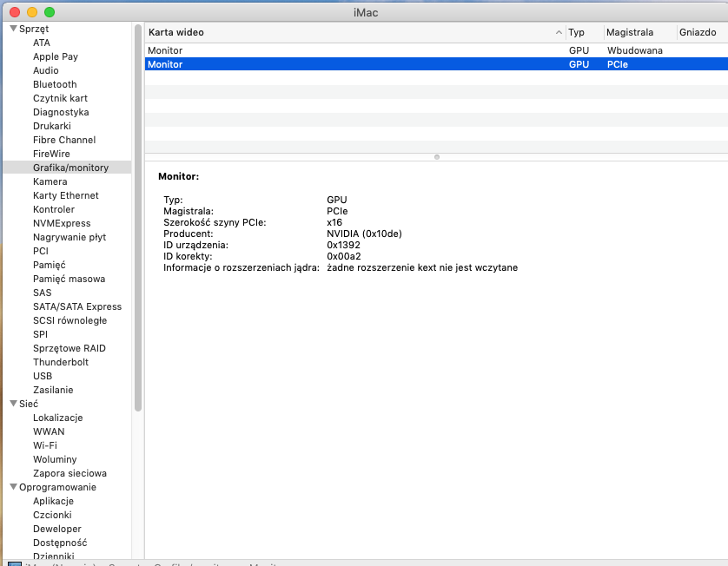The image size is (728, 566).
Task: Click the revision ID value 0x00a2
Action: point(343,257)
